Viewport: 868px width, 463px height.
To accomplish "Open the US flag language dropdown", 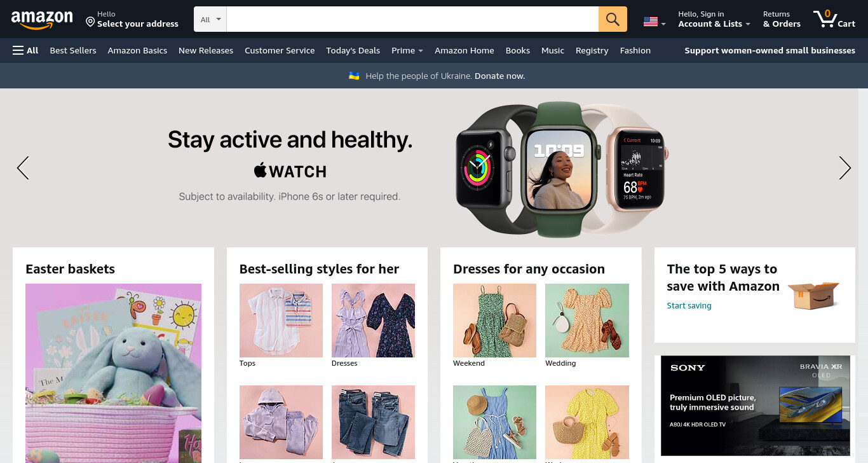I will coord(654,22).
